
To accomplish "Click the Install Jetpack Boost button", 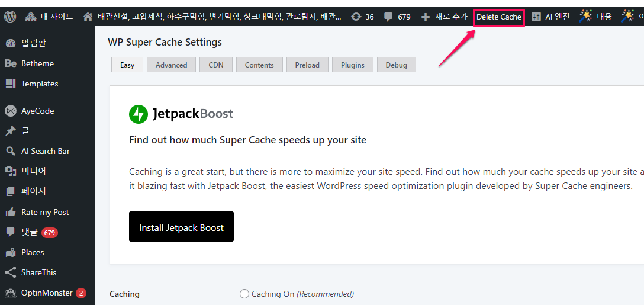I will (x=181, y=226).
